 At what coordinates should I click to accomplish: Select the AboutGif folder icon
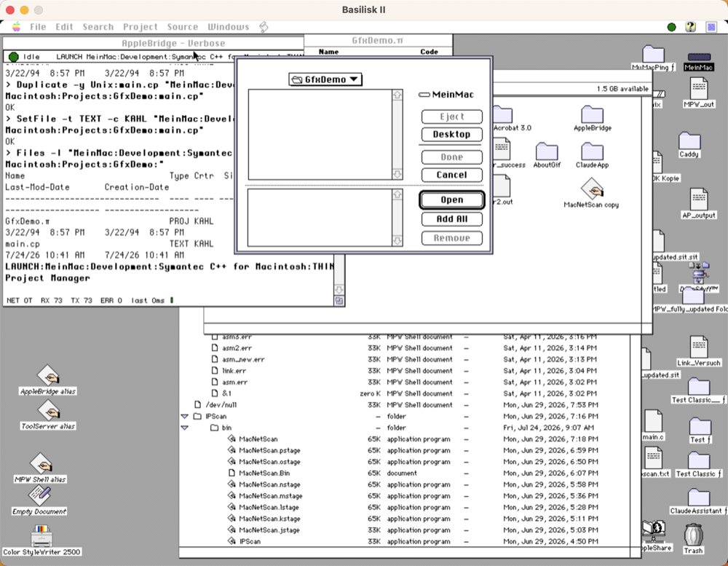pyautogui.click(x=547, y=152)
